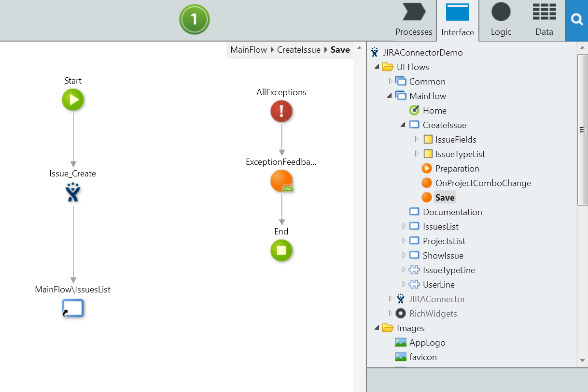Image resolution: width=588 pixels, height=392 pixels.
Task: Click the Issue_Create JIRA action node
Action: coord(73,193)
